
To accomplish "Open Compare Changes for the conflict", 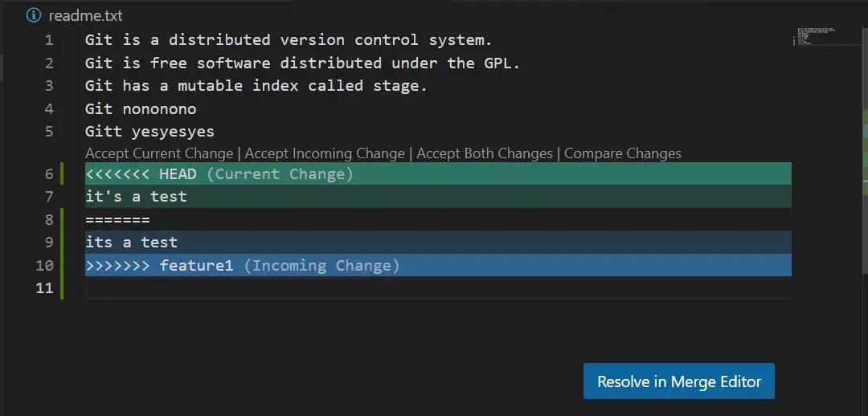I will pyautogui.click(x=623, y=153).
